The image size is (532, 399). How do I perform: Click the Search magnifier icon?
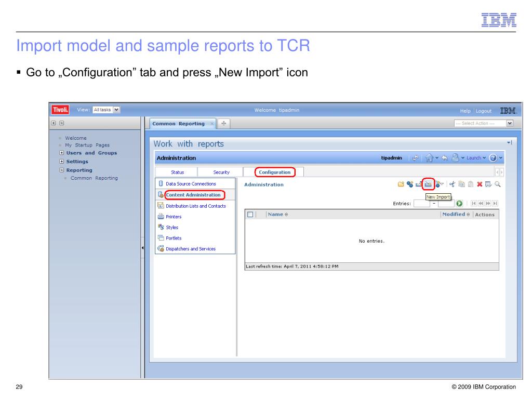[x=497, y=184]
